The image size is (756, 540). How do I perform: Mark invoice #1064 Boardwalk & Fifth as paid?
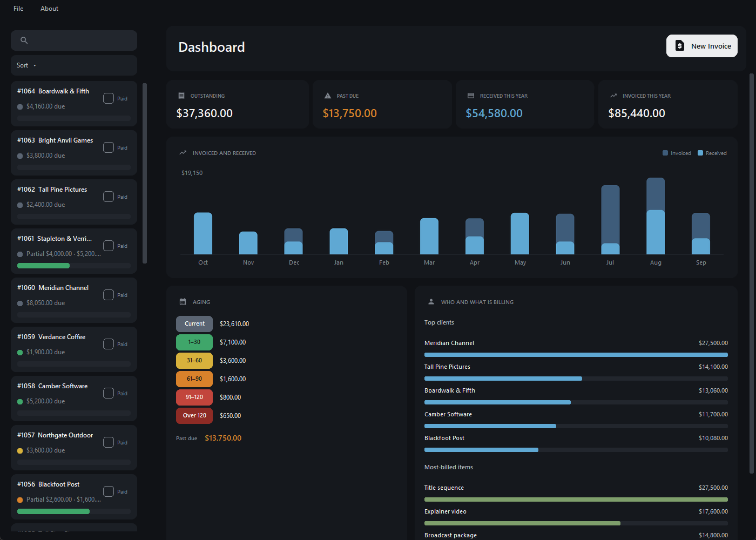[109, 98]
